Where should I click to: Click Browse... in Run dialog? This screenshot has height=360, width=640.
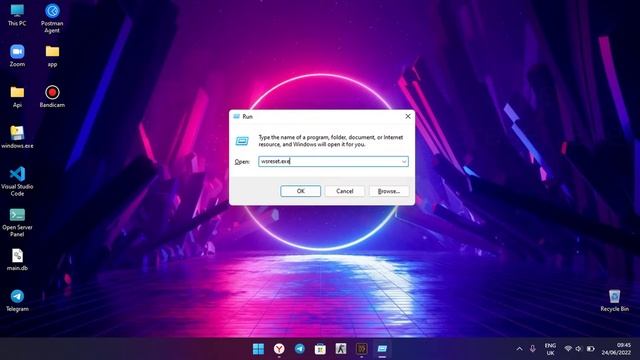pyautogui.click(x=389, y=191)
